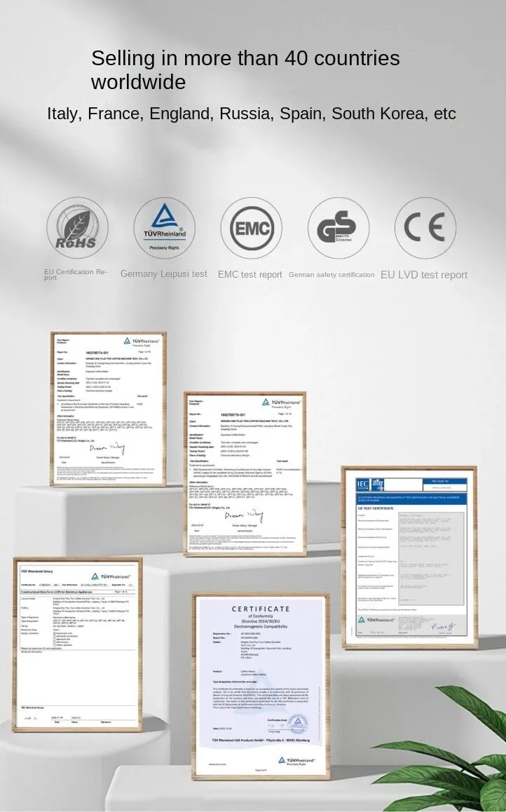Image resolution: width=506 pixels, height=812 pixels.
Task: Open the Certificate of Conformity frame
Action: [x=261, y=686]
